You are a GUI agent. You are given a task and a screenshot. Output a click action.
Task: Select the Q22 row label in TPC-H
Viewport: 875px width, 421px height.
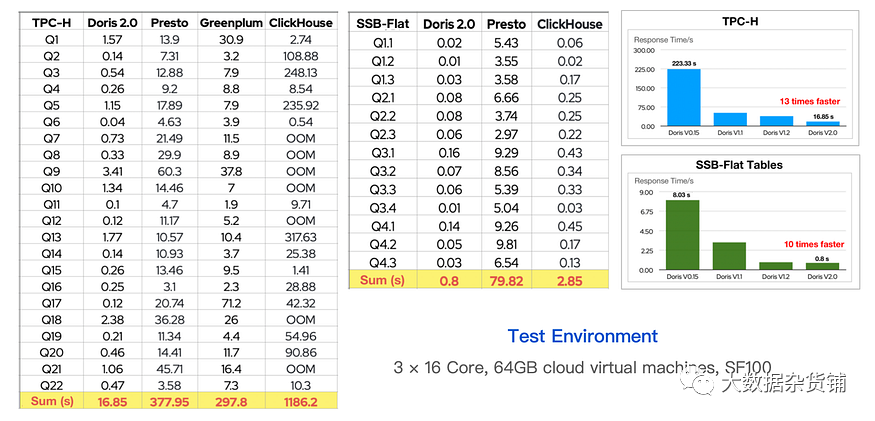[x=51, y=385]
